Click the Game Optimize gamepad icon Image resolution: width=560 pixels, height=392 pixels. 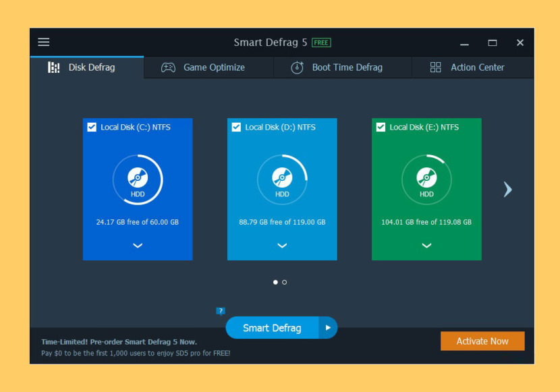pos(168,67)
